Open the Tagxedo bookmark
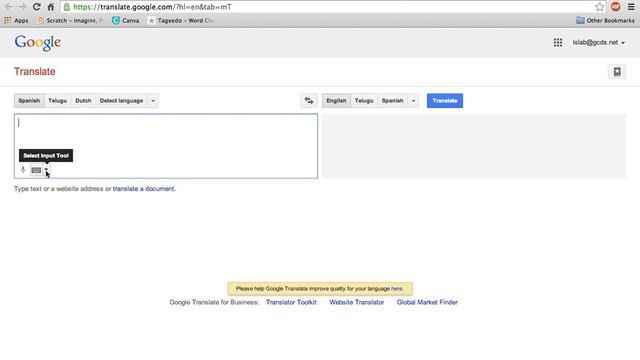The height and width of the screenshot is (360, 640). click(x=181, y=20)
